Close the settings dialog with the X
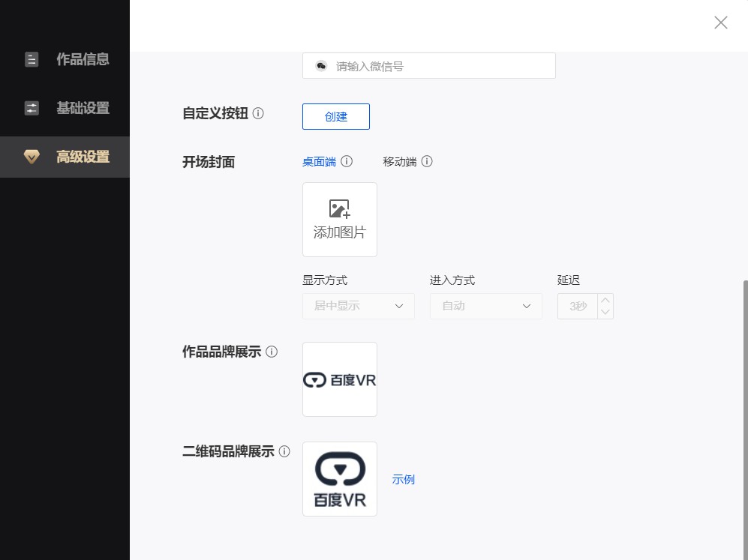 click(720, 22)
